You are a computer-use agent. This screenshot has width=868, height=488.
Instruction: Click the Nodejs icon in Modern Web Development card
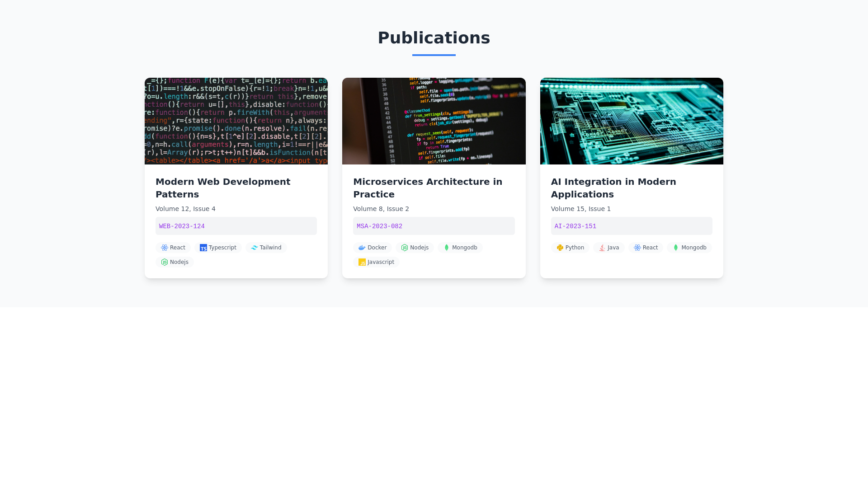[165, 262]
